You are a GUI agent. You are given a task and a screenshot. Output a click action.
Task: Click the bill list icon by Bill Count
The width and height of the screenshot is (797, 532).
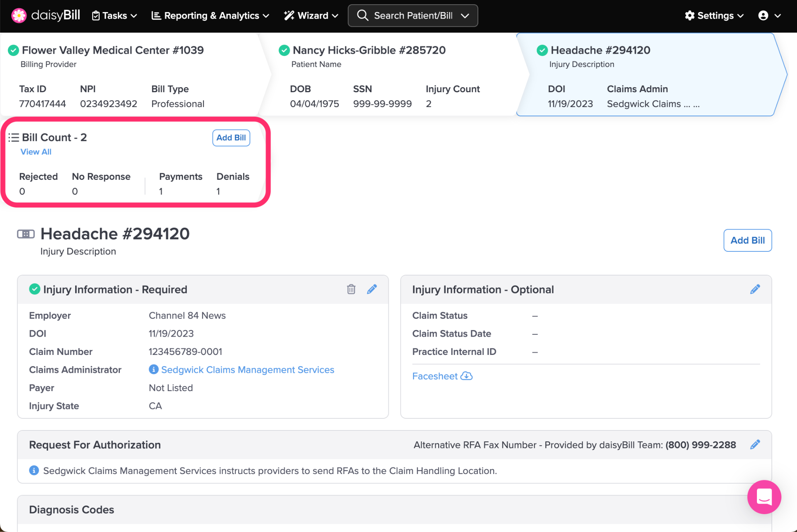pos(14,137)
